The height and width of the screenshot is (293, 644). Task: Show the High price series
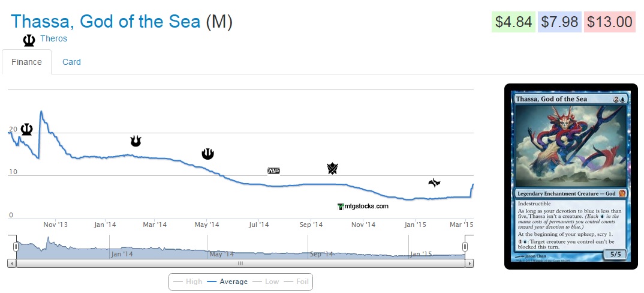pos(188,282)
